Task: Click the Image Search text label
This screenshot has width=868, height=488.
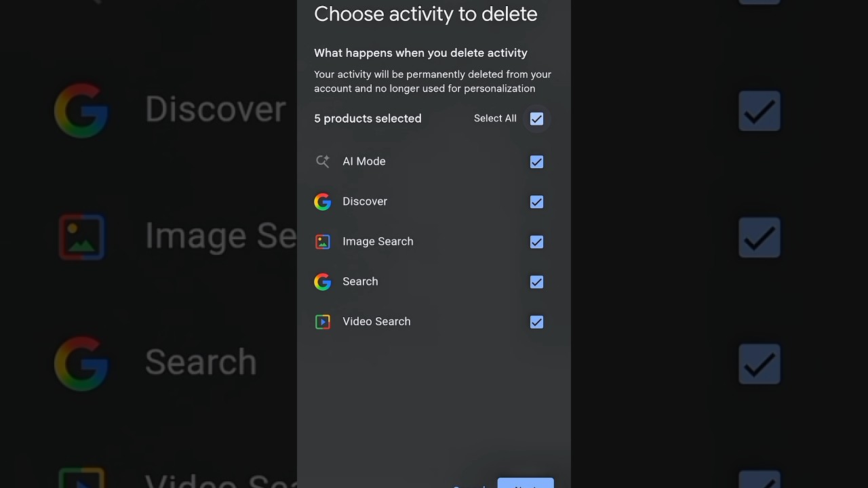Action: pos(378,241)
